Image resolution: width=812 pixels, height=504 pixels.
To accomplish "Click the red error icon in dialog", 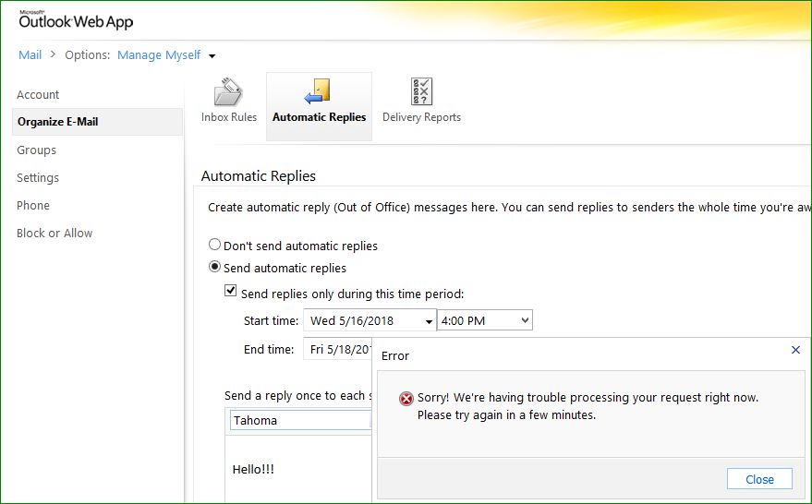I will click(x=406, y=399).
